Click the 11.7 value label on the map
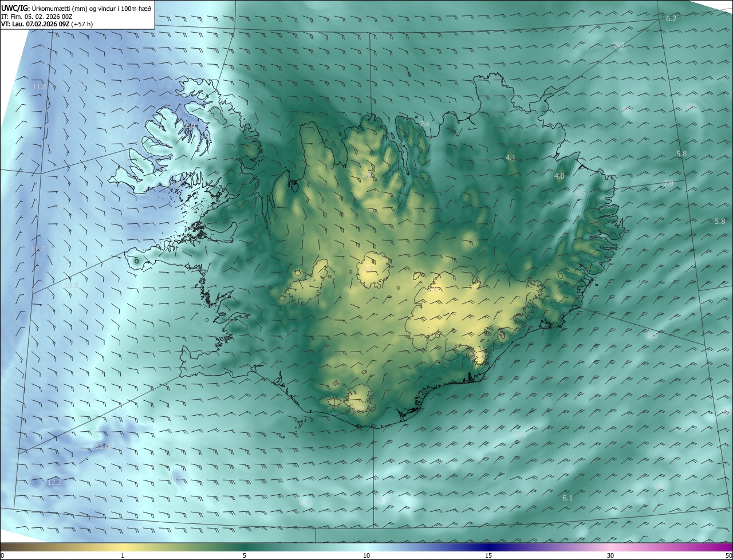 [38, 249]
